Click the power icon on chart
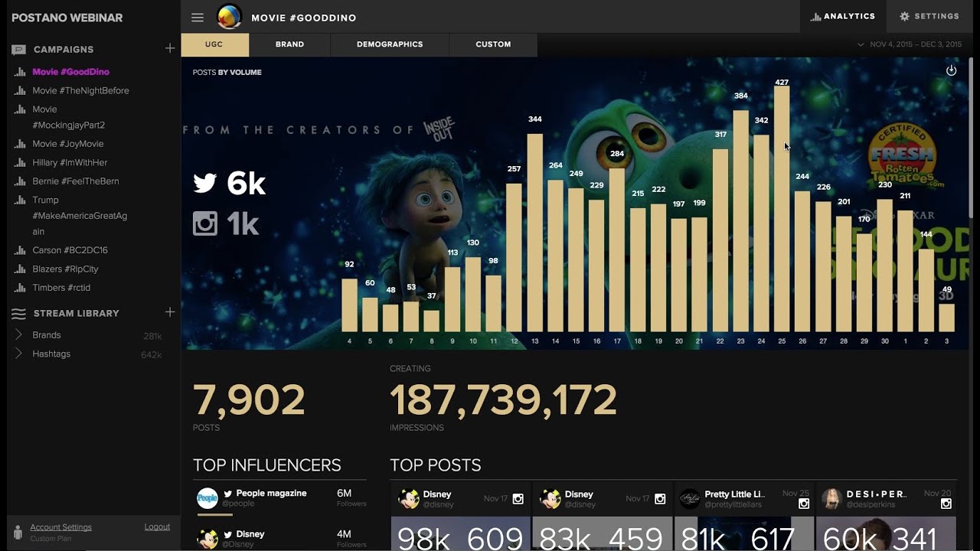Image resolution: width=980 pixels, height=551 pixels. tap(951, 70)
